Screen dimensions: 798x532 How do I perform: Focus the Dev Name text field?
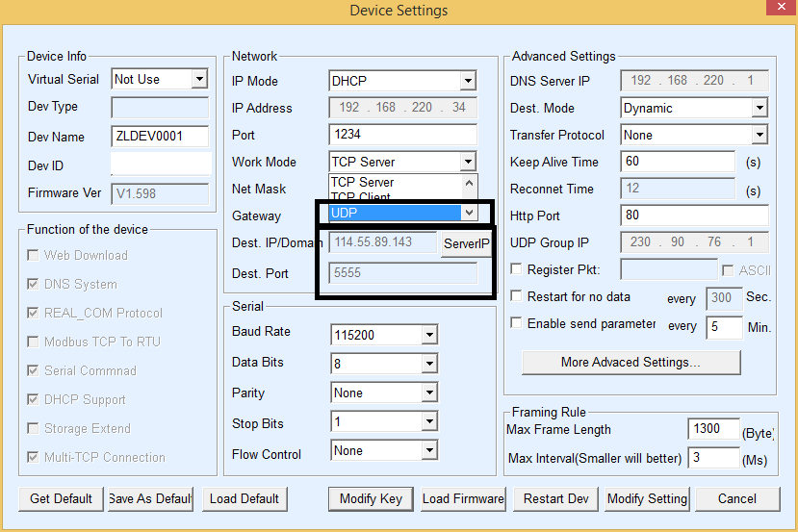(161, 137)
